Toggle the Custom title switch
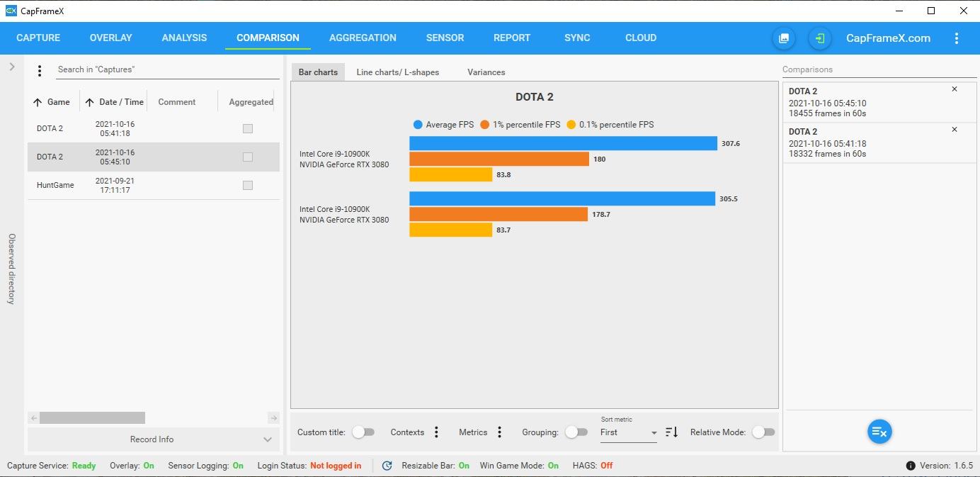This screenshot has width=980, height=477. pyautogui.click(x=363, y=432)
